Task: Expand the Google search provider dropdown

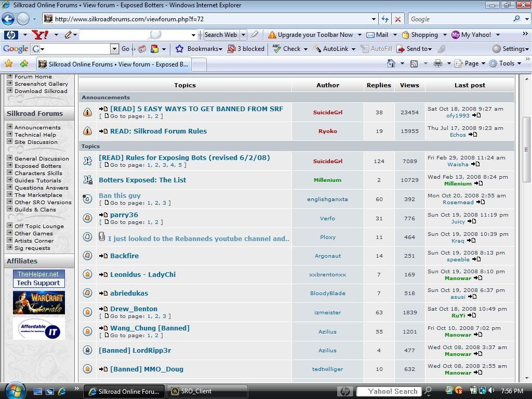Action: tap(527, 19)
